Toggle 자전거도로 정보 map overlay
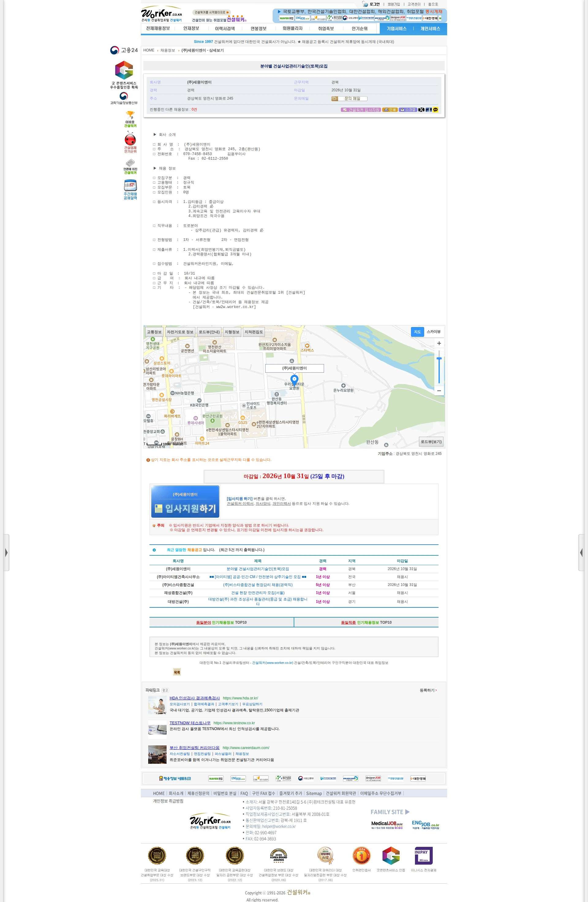 pyautogui.click(x=180, y=332)
